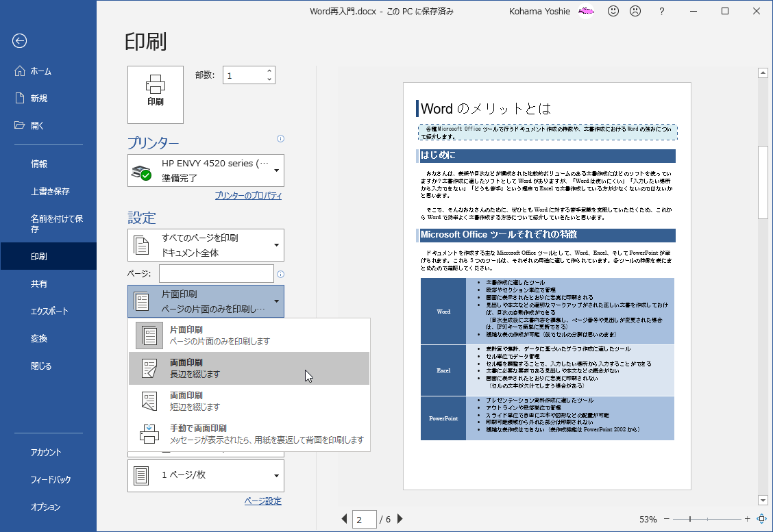Click the zoom slider track
This screenshot has width=773, height=532.
click(x=707, y=519)
